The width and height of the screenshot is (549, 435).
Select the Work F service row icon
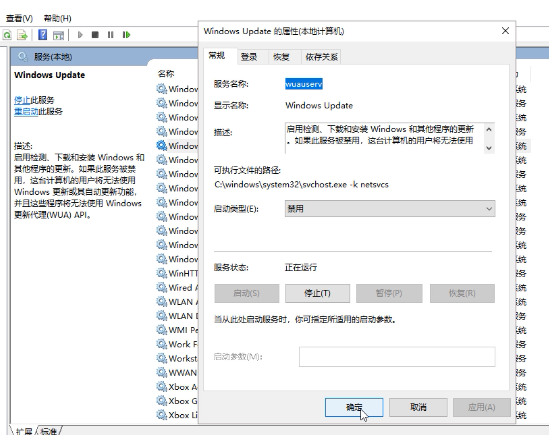[161, 344]
